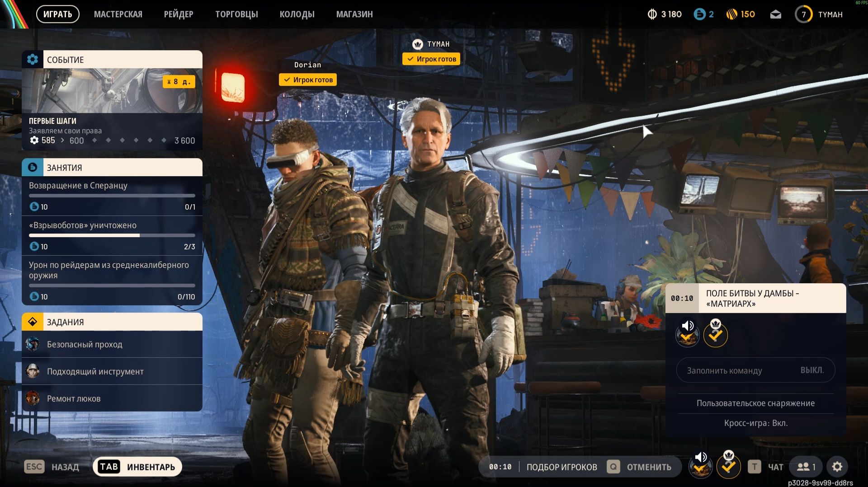Image resolution: width=868 pixels, height=487 pixels.
Task: Open the Пользовательское снаряжение loadout selector
Action: tap(755, 403)
